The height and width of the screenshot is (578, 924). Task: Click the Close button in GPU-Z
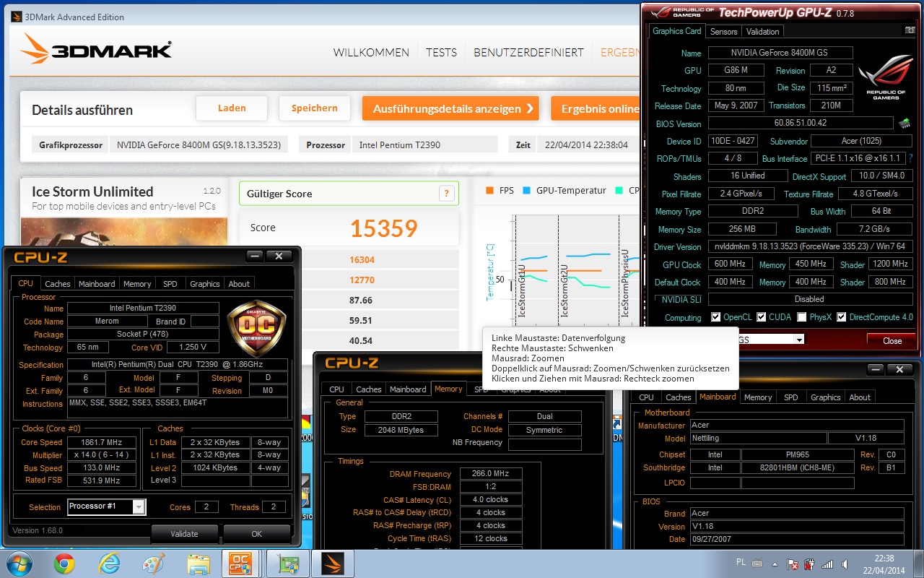(892, 340)
